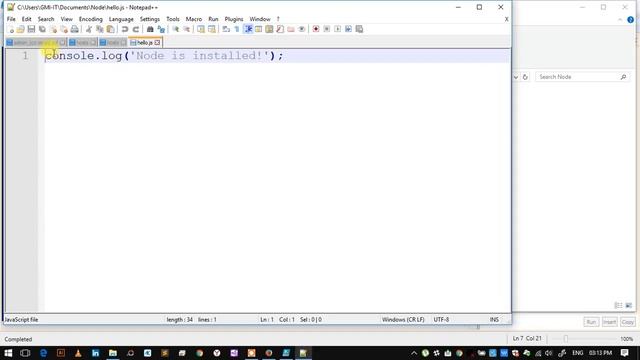Adjust the zoom slider in background window
The image size is (640, 360).
pyautogui.click(x=566, y=339)
